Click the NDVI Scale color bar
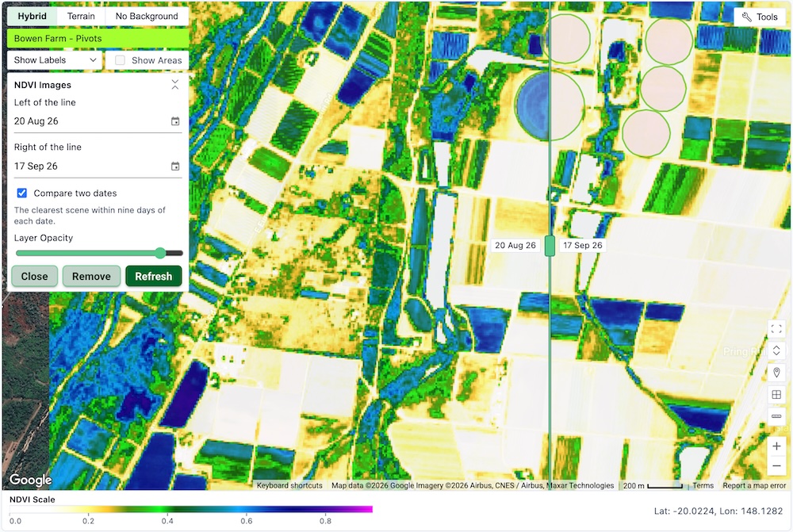 click(x=191, y=509)
